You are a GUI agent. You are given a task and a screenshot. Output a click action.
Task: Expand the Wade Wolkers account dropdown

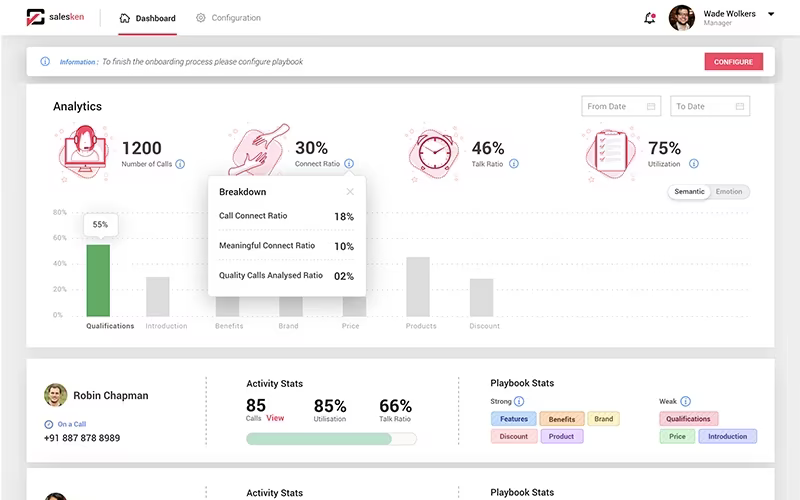[771, 14]
